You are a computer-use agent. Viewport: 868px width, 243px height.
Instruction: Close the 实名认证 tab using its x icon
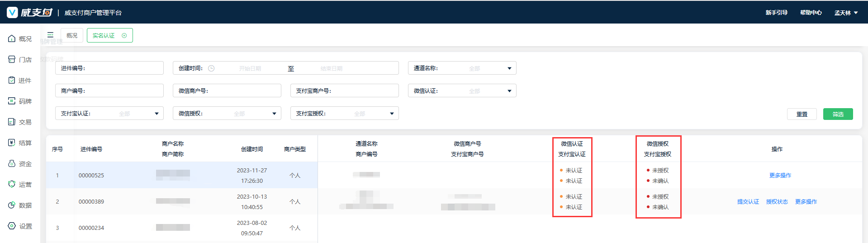[x=124, y=35]
